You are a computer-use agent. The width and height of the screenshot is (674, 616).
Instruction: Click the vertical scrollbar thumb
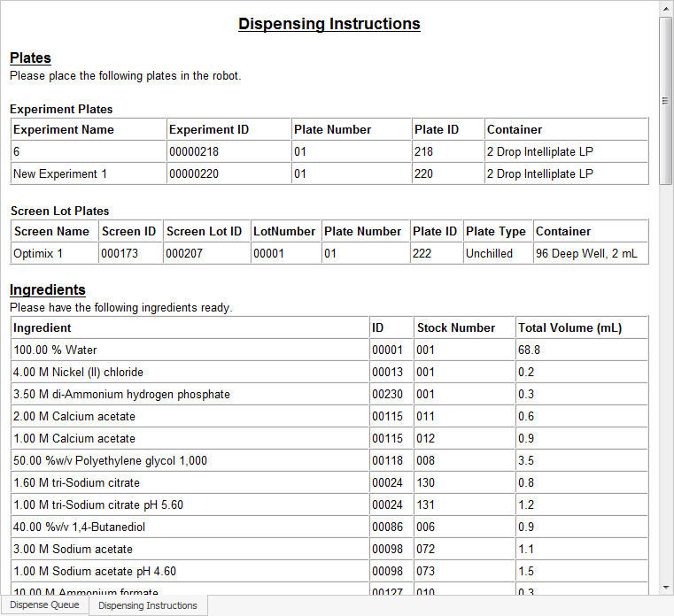click(x=665, y=100)
